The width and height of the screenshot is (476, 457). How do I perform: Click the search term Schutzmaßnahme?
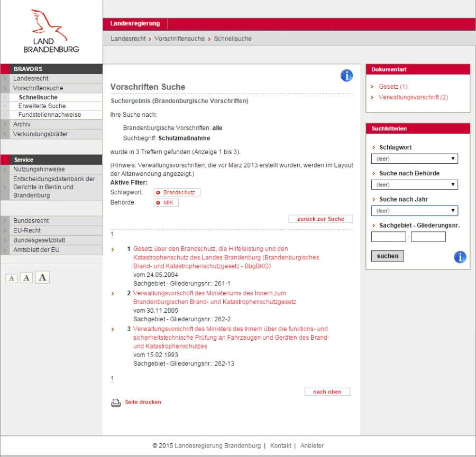coord(184,138)
